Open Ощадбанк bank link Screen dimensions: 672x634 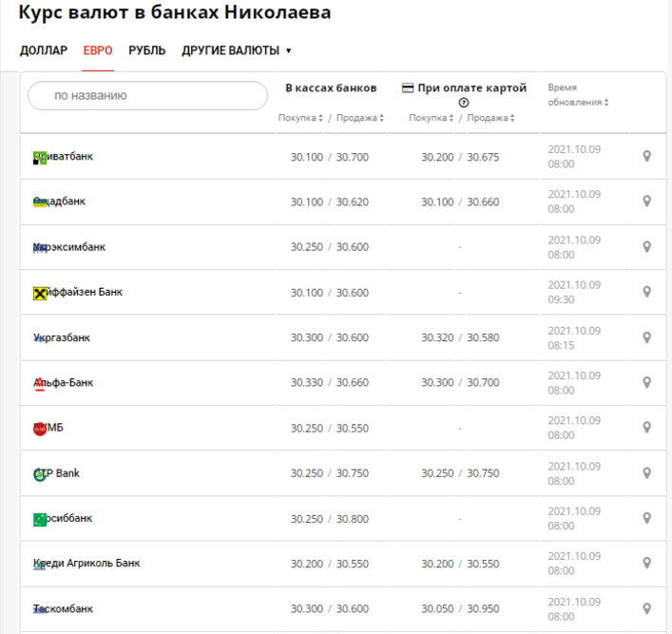coord(59,202)
